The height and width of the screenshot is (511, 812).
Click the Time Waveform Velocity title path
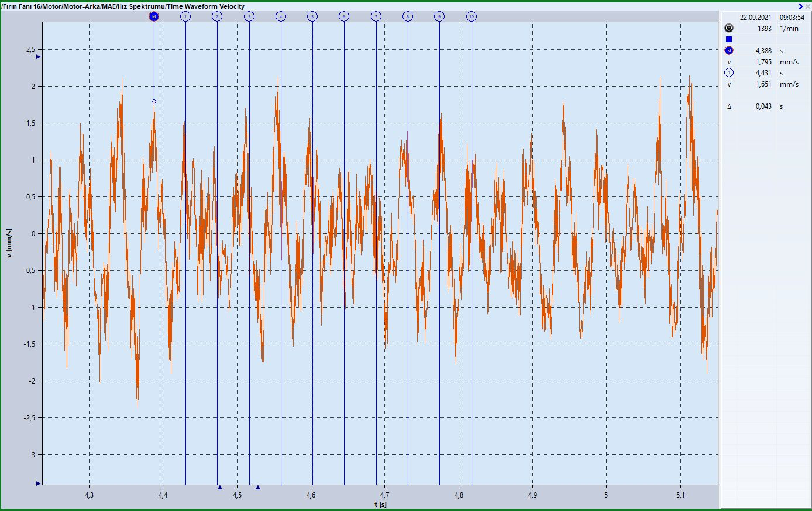coord(123,6)
